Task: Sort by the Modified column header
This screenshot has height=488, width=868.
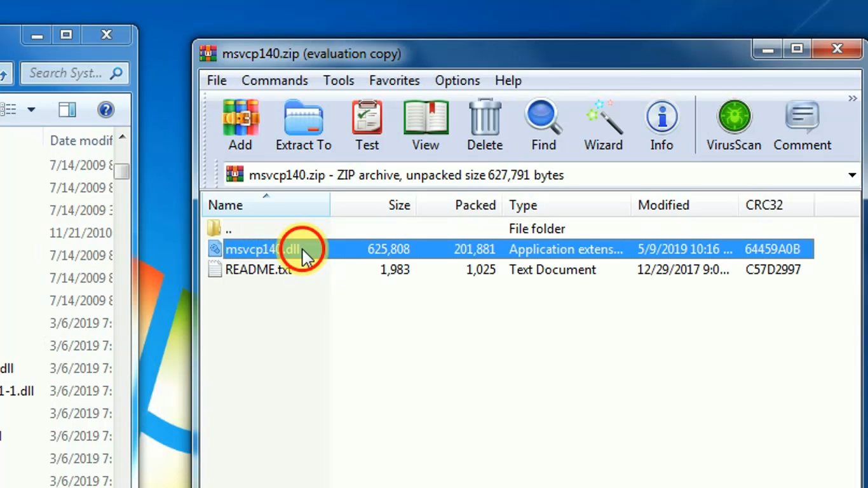Action: (685, 205)
